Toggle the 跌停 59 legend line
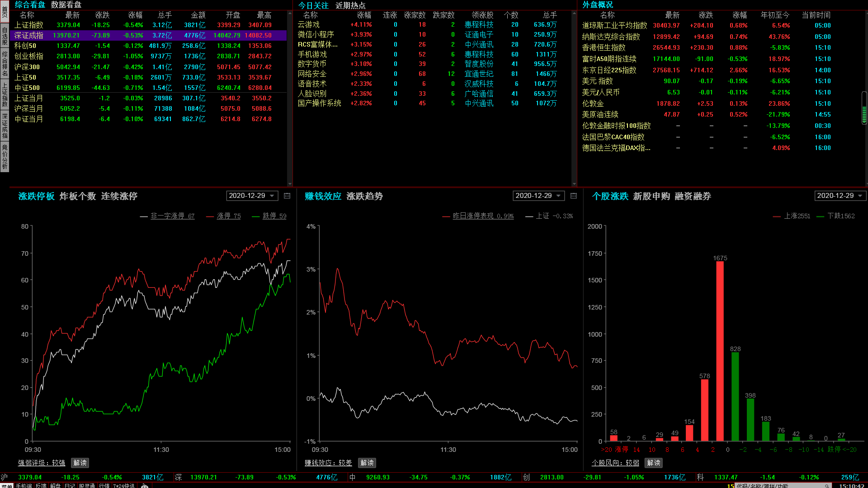The height and width of the screenshot is (488, 868). 269,216
